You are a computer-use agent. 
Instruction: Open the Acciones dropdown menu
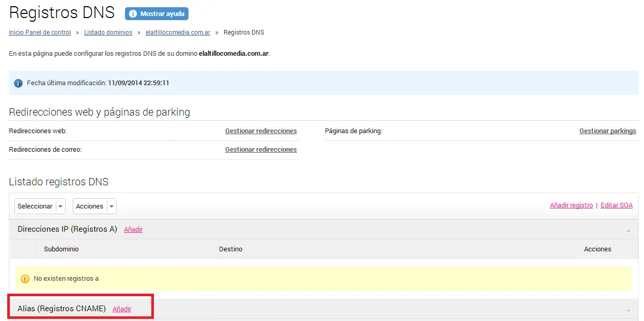[x=95, y=206]
